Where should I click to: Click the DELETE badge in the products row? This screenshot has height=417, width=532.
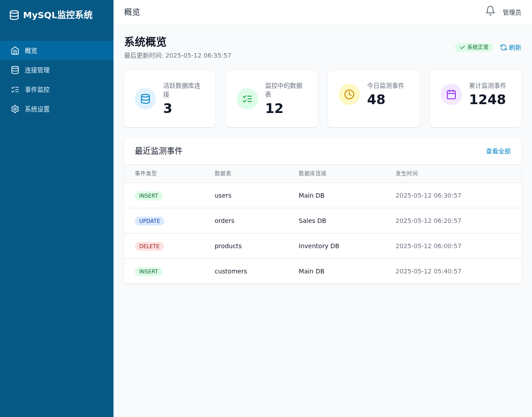(149, 246)
